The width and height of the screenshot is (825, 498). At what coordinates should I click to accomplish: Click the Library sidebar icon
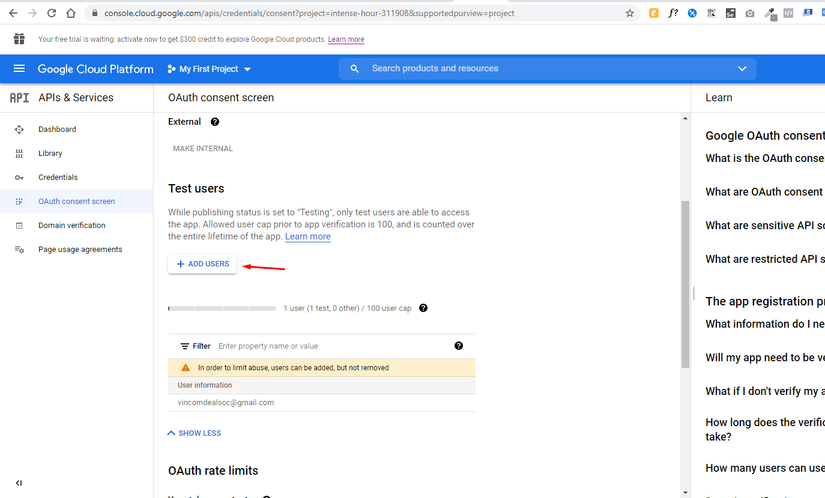pyautogui.click(x=19, y=154)
